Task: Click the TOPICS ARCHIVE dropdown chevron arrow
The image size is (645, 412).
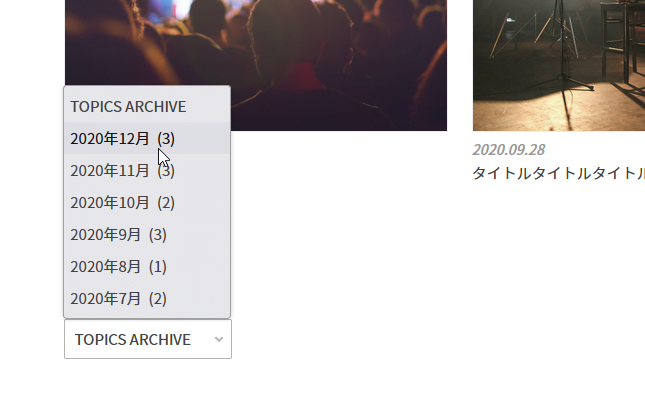Action: tap(219, 339)
